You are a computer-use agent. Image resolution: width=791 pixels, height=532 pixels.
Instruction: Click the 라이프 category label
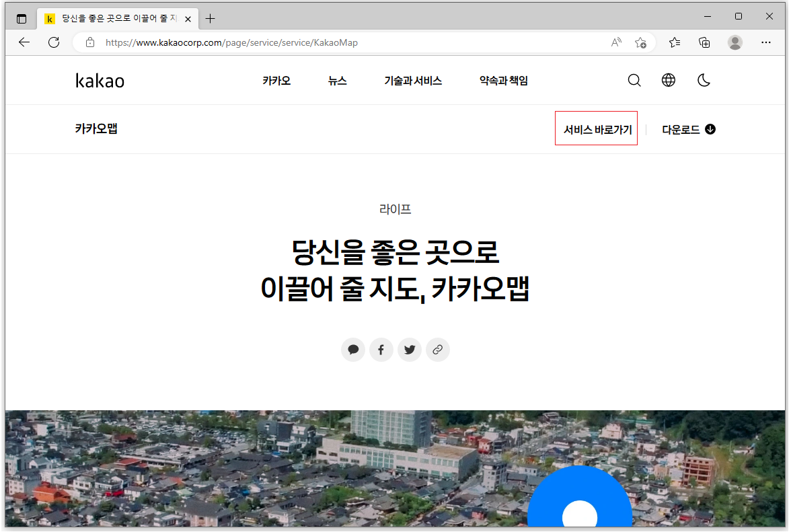pos(396,208)
